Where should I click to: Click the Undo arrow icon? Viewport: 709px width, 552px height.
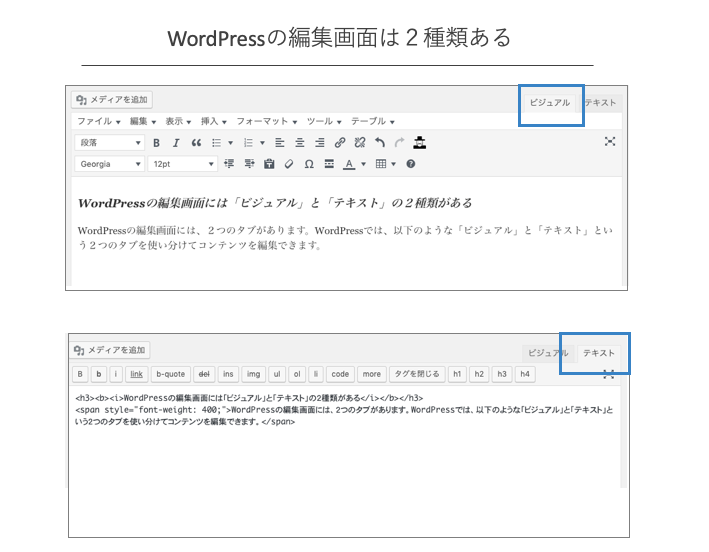pos(380,143)
